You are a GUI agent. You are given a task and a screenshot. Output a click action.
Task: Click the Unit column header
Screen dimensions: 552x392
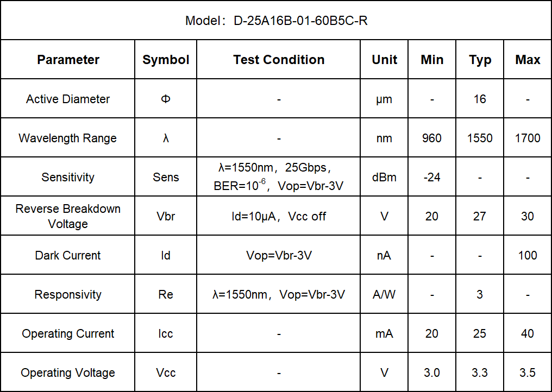tap(384, 60)
